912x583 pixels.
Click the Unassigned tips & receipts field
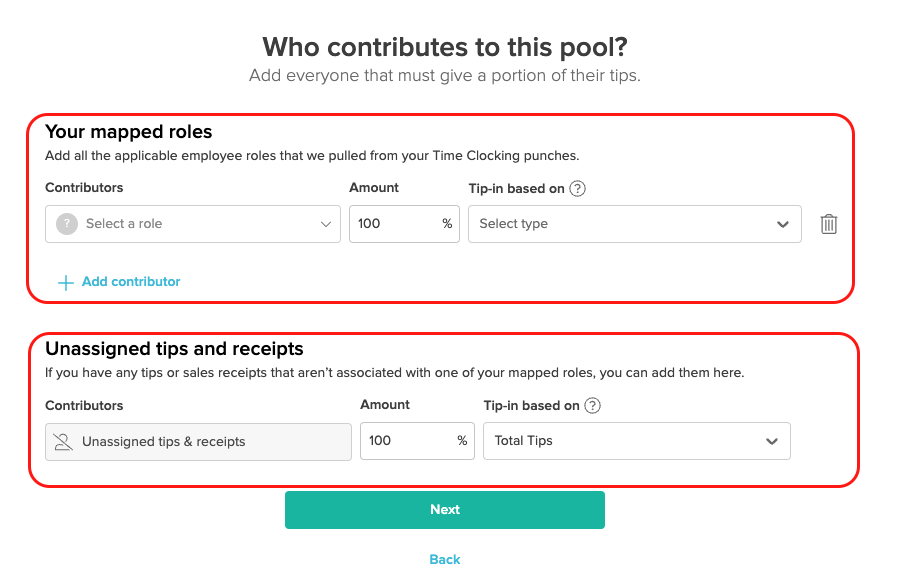[198, 440]
